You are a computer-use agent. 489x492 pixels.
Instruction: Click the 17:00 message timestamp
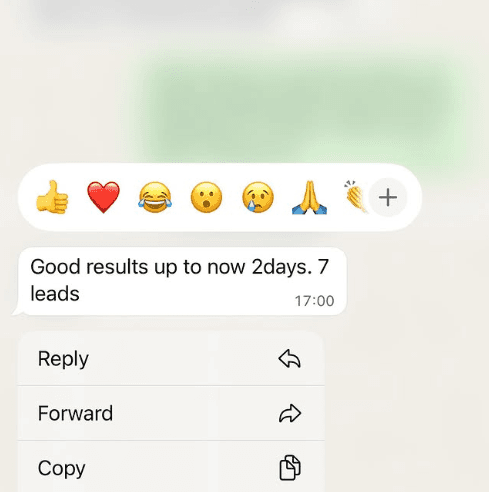click(314, 301)
